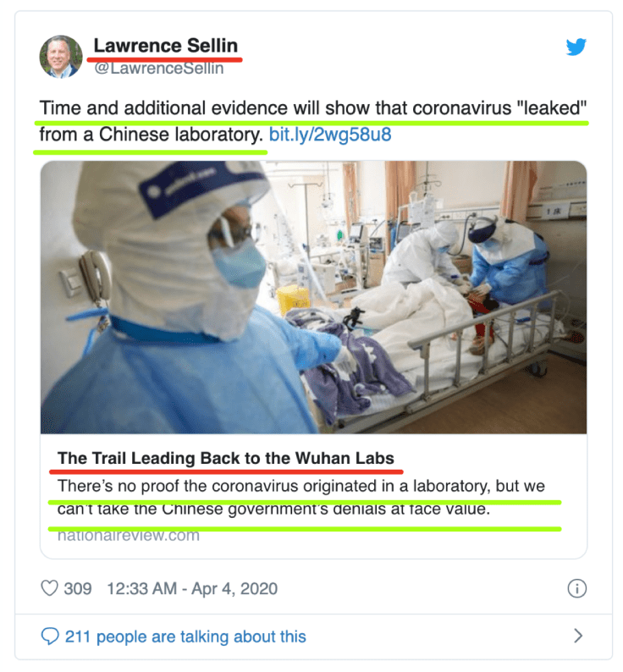Click headline The Trail Leading Back to the Wuhan Labs

[x=226, y=458]
